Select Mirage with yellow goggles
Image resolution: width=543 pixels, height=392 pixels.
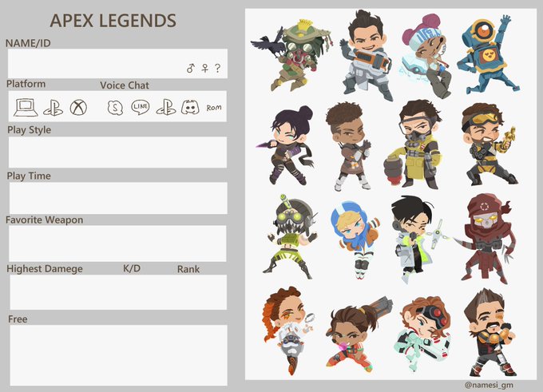pos(489,145)
